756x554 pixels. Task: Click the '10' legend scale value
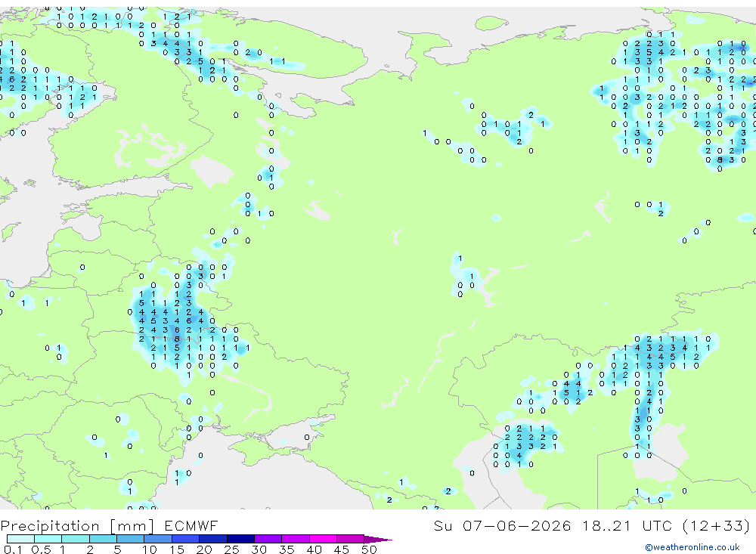(150, 549)
